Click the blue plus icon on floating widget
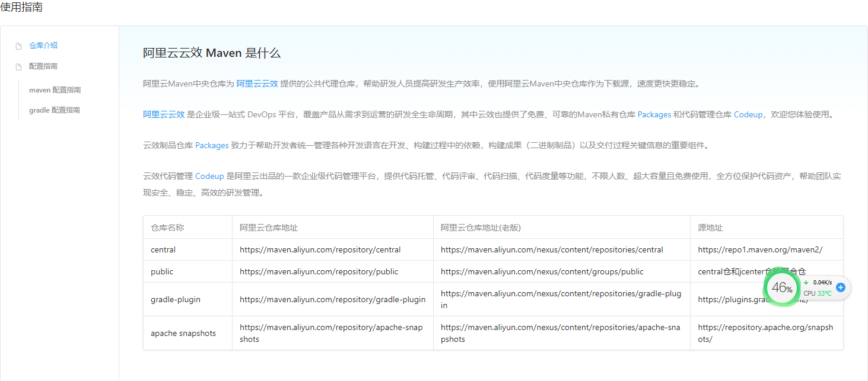Image resolution: width=868 pixels, height=381 pixels. (x=840, y=287)
